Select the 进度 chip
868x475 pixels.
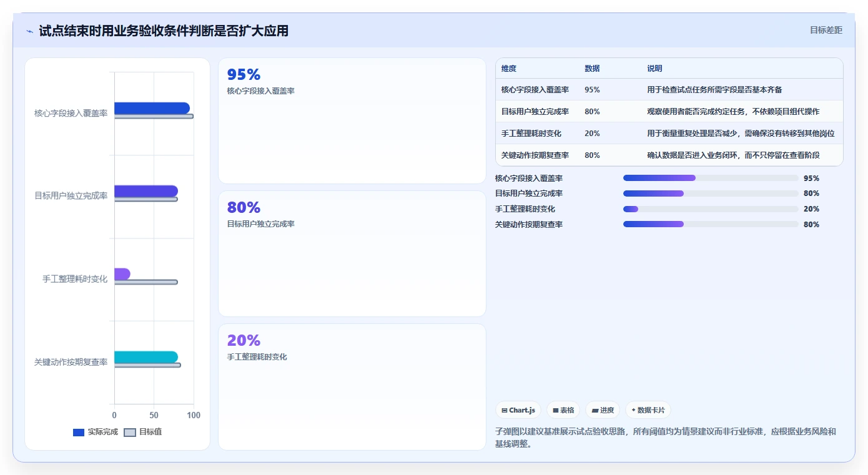coord(603,410)
